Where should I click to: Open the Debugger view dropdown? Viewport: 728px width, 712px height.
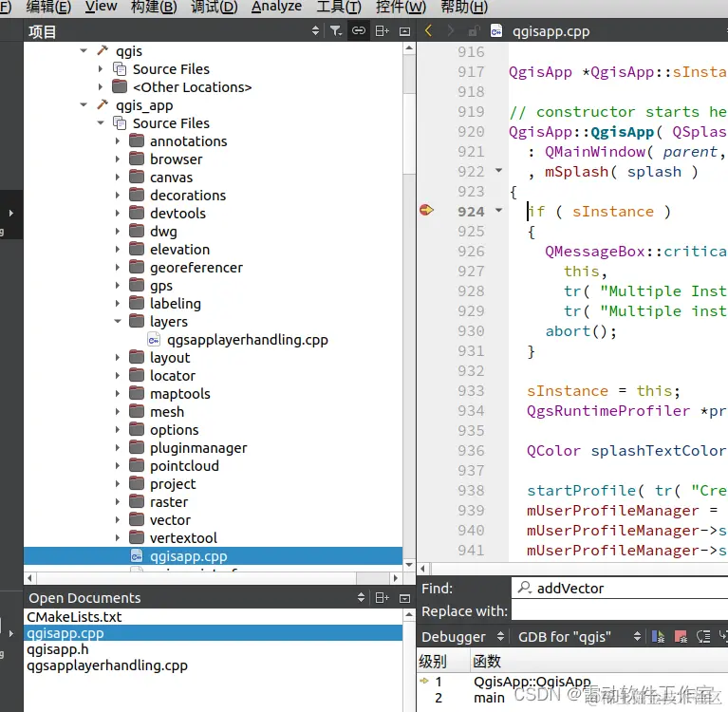pyautogui.click(x=500, y=637)
